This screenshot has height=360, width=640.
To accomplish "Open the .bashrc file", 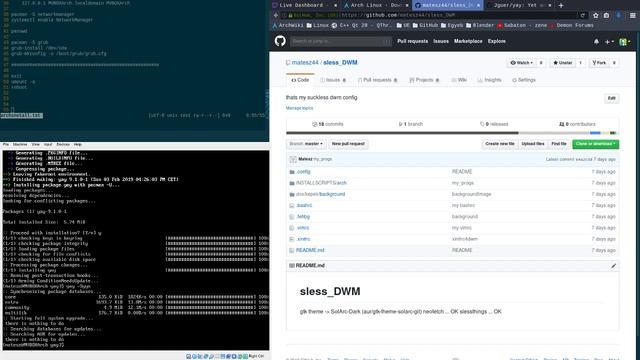I will click(304, 206).
